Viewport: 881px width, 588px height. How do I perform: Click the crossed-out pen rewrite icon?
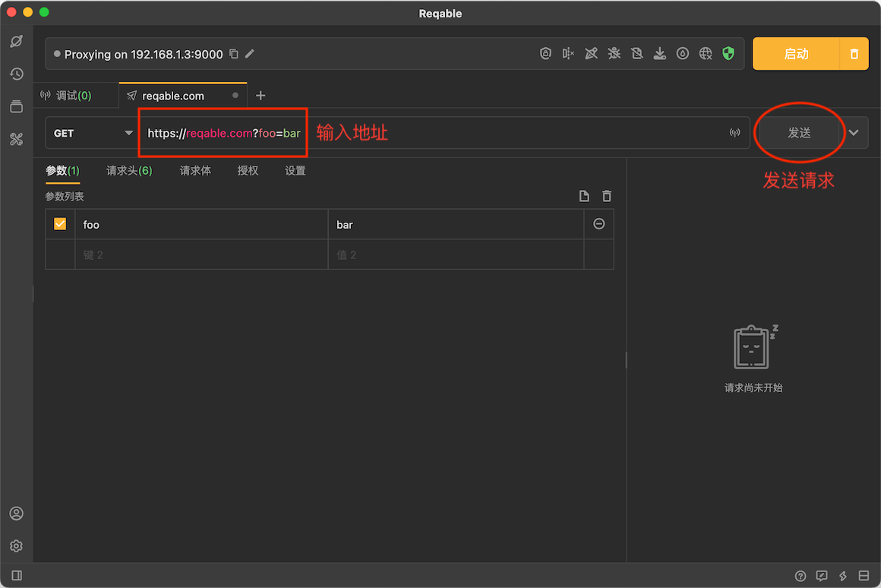pos(591,53)
